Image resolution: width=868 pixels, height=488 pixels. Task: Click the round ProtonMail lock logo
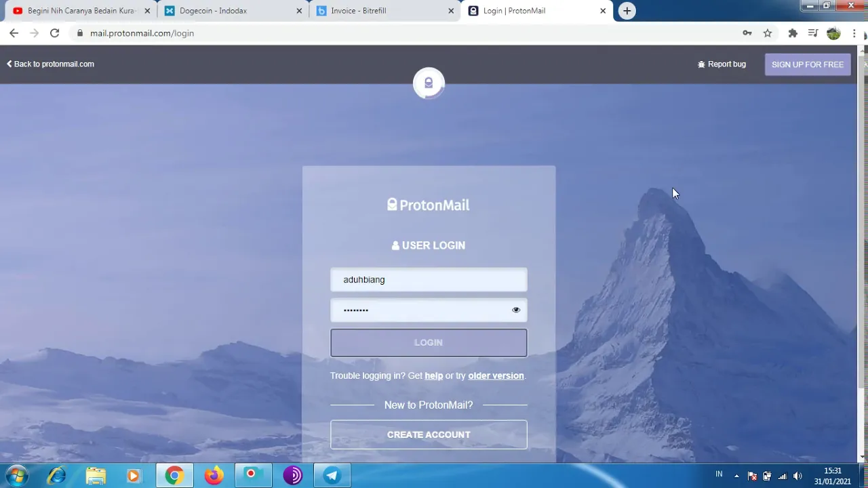[x=429, y=83]
